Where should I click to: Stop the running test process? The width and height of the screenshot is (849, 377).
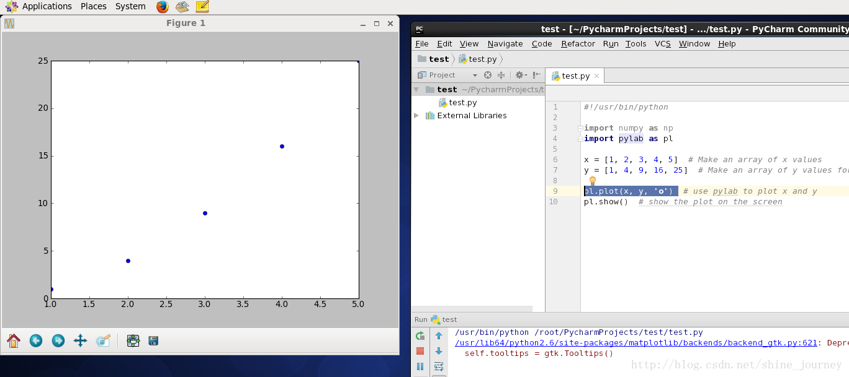click(420, 352)
